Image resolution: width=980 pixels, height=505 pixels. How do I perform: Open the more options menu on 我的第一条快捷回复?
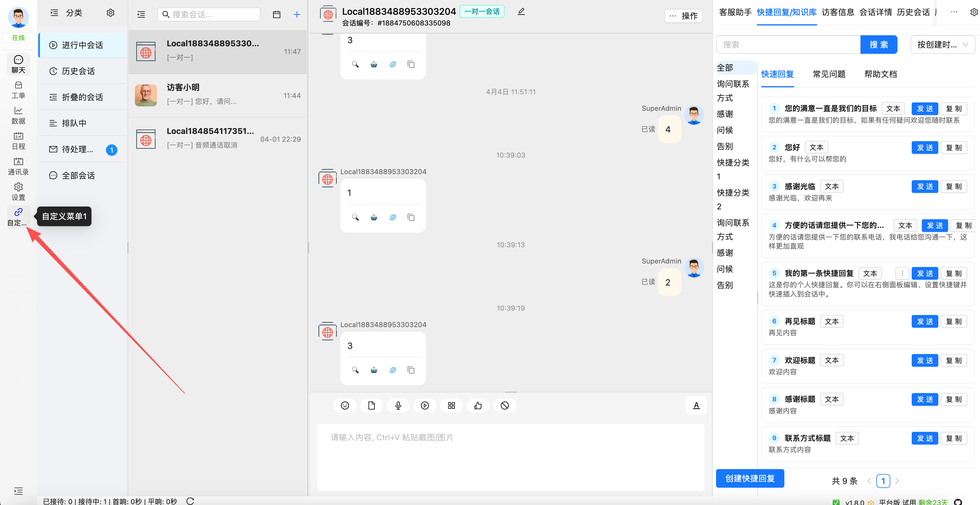[x=902, y=273]
